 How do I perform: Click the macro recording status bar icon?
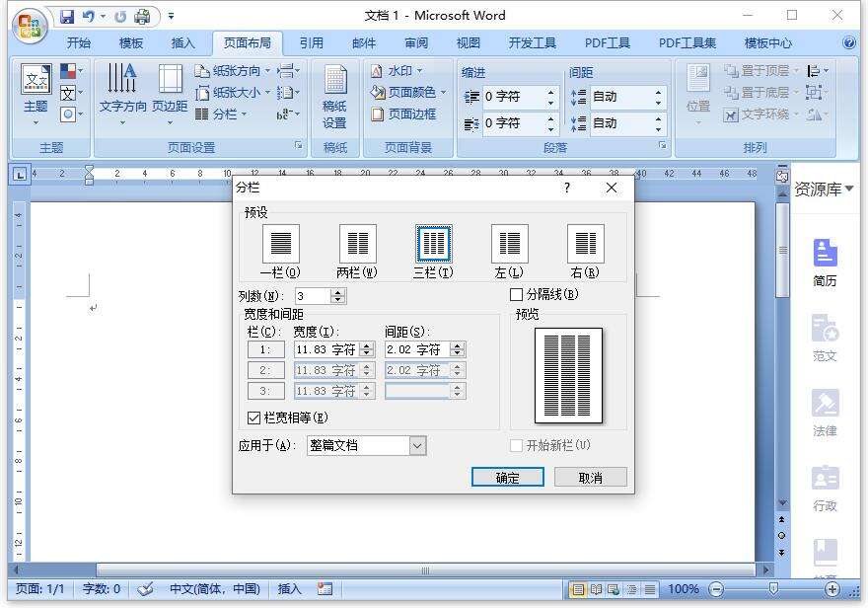pos(325,589)
